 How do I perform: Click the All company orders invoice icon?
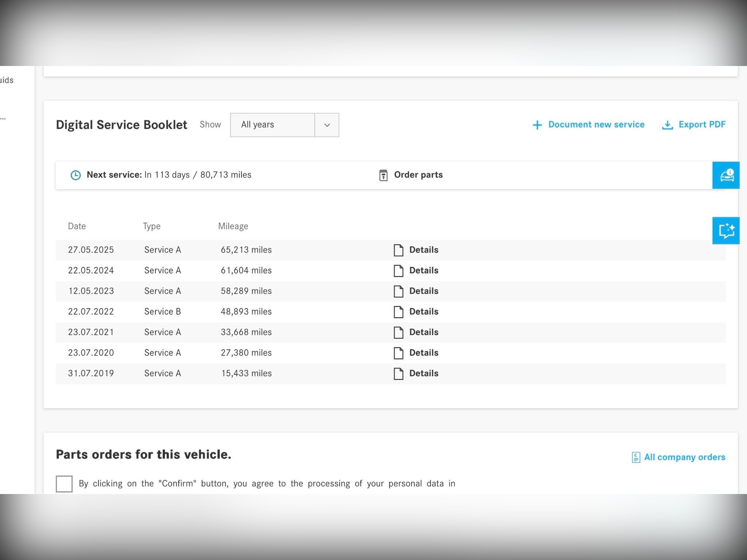(x=636, y=457)
